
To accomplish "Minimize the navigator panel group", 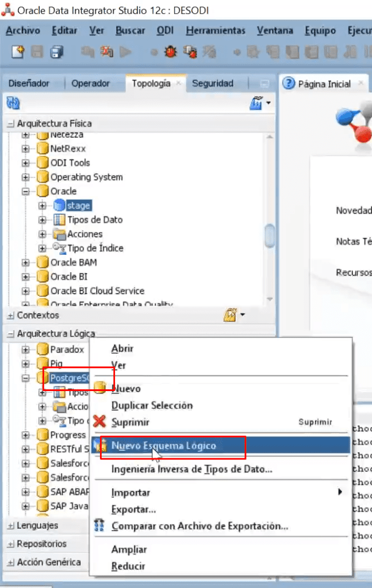I will [264, 84].
